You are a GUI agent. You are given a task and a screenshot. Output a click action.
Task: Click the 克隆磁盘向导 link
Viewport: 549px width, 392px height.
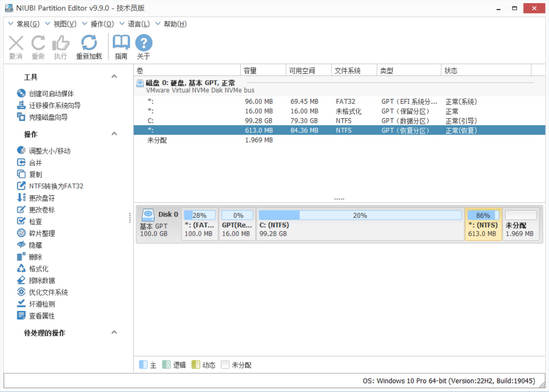(48, 117)
